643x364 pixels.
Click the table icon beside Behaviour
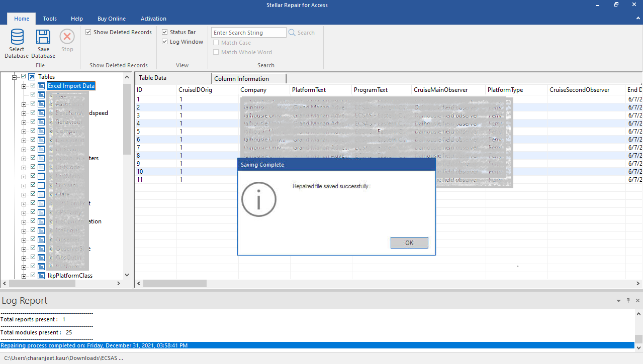coord(42,122)
